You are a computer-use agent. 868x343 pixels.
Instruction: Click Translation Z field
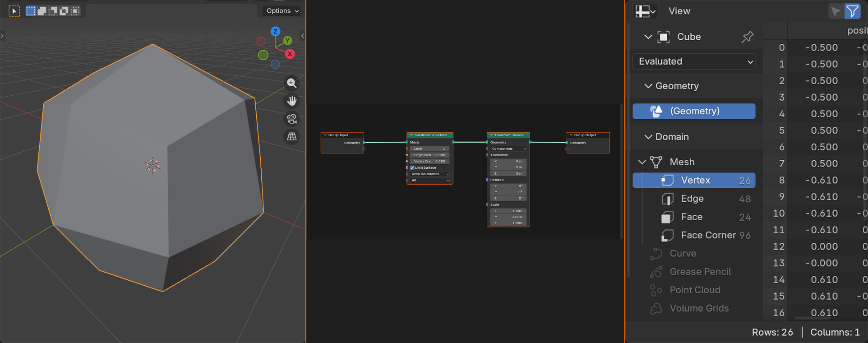[508, 173]
